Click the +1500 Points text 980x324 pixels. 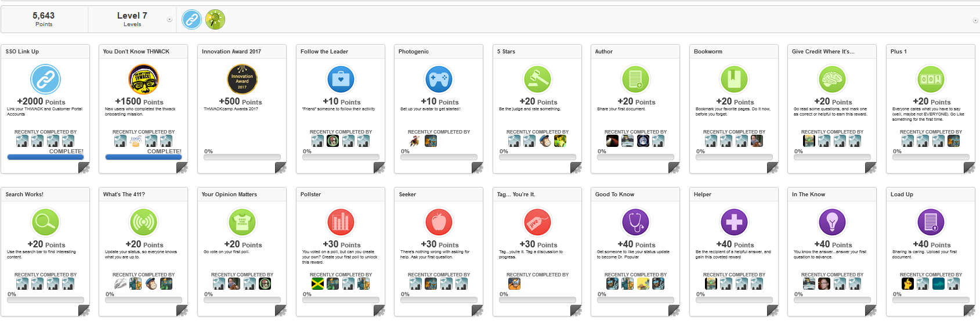click(x=139, y=102)
